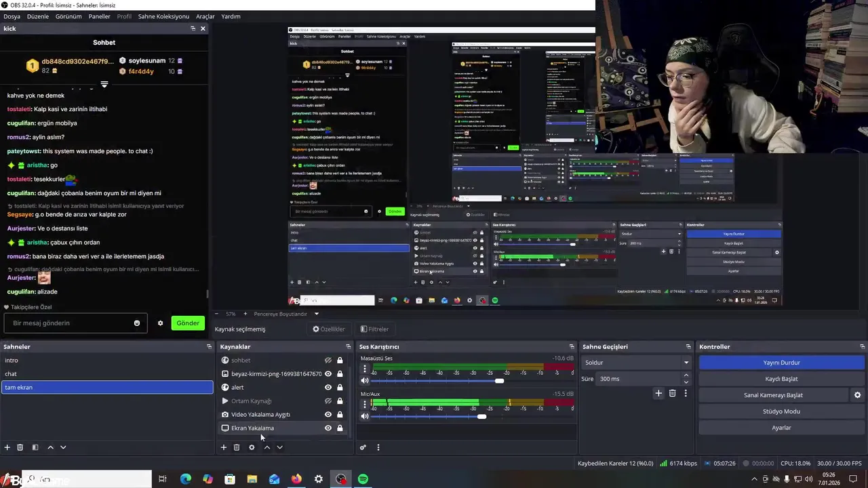Enable Stüdyo Modu
Image resolution: width=868 pixels, height=488 pixels.
(x=781, y=411)
